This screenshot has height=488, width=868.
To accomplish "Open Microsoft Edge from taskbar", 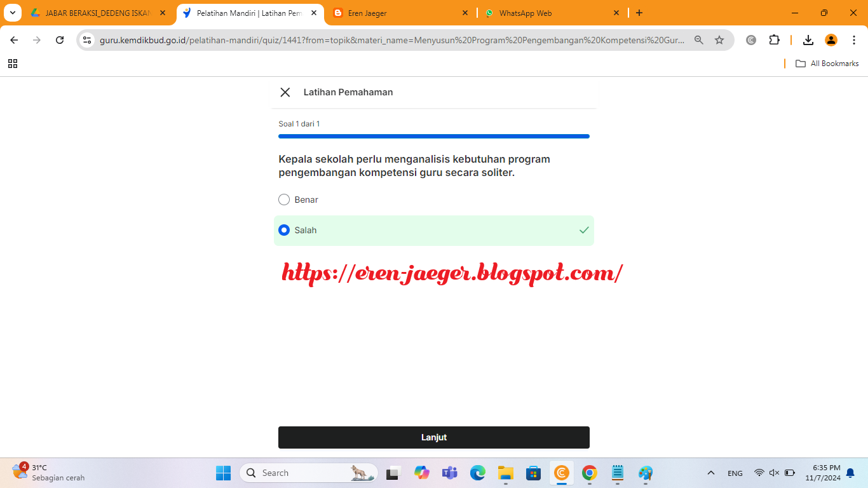I will (x=478, y=473).
